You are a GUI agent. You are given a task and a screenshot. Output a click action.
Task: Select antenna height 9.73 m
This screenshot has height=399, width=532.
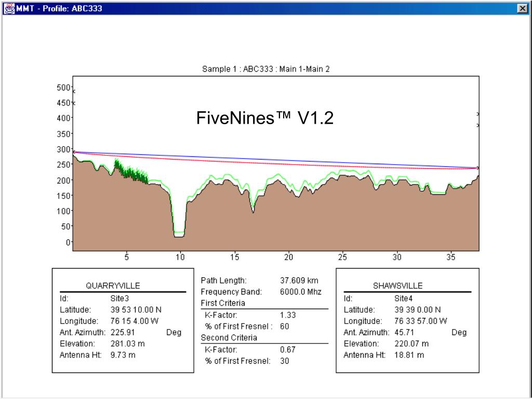pos(123,355)
